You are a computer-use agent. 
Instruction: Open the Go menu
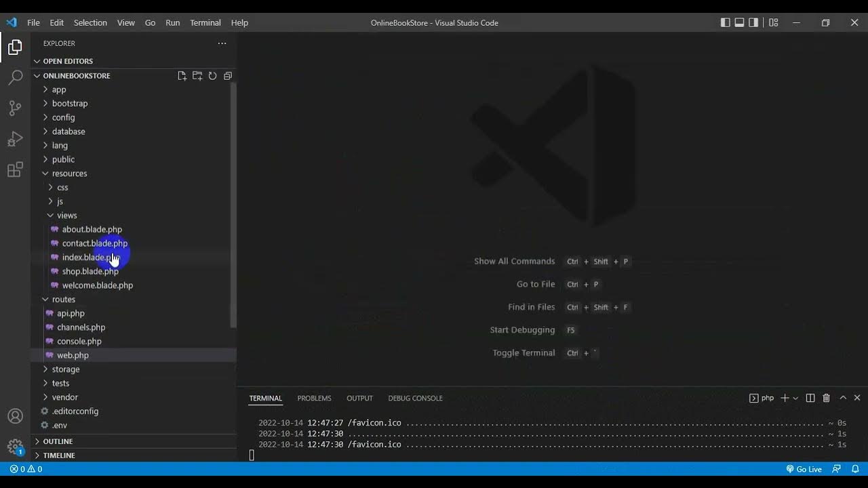[150, 22]
